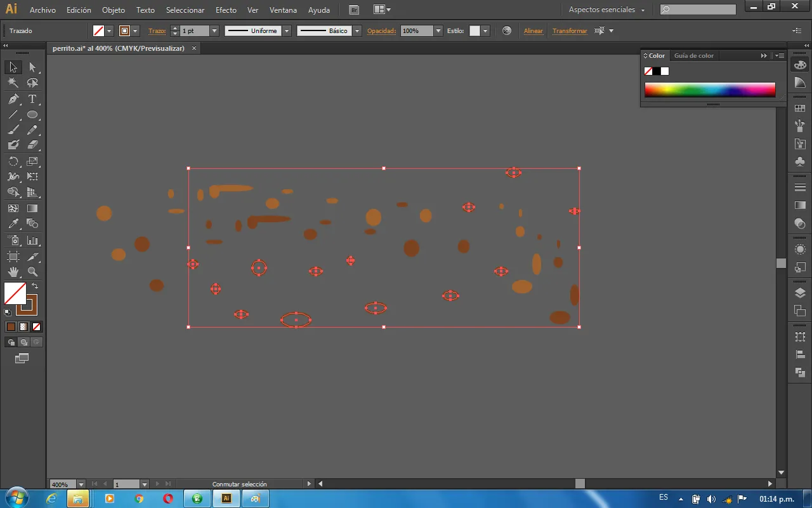Open the Aspectos esenciales workspace switcher
This screenshot has width=812, height=508.
tap(606, 10)
